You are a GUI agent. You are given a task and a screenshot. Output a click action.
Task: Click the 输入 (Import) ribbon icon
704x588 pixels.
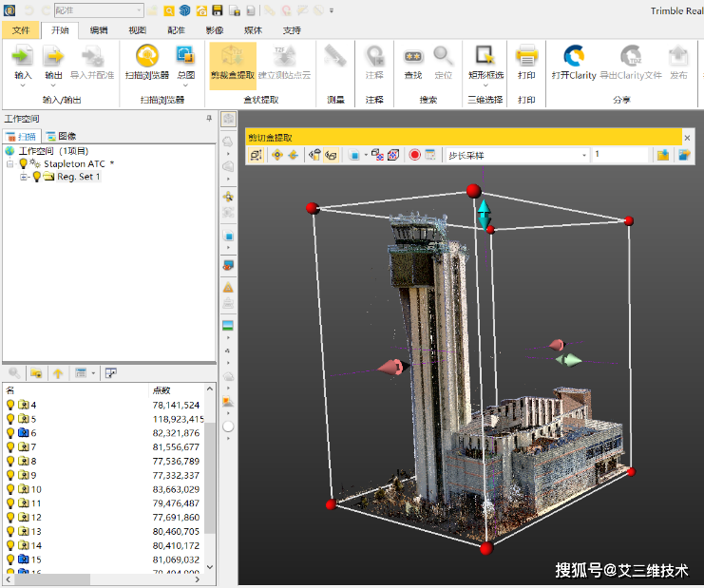[23, 57]
